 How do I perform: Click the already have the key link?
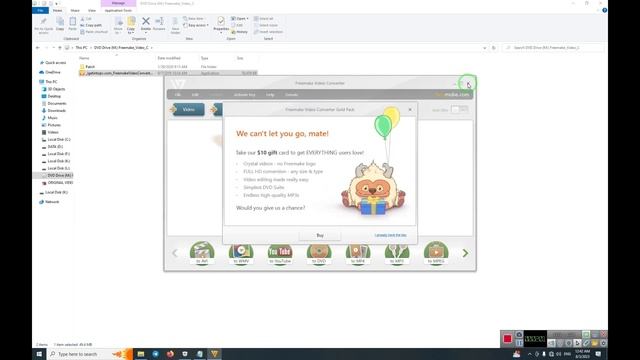391,235
